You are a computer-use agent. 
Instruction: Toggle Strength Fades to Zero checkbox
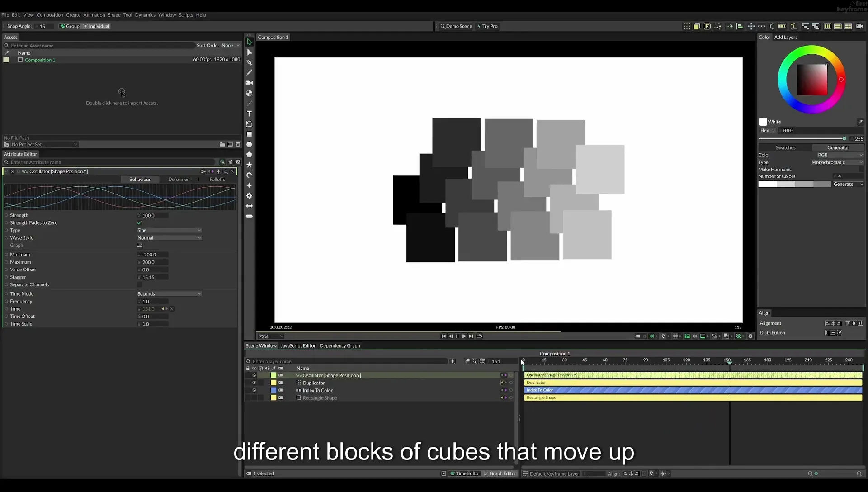click(139, 223)
